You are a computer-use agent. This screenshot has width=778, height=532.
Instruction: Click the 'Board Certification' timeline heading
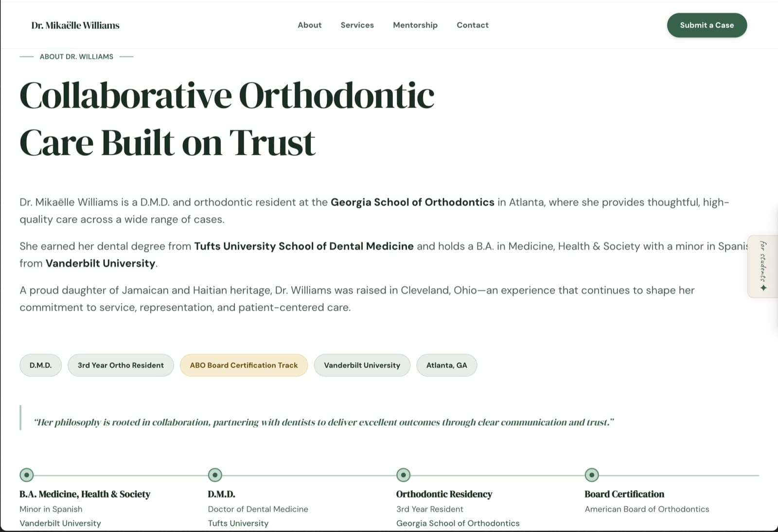point(624,494)
